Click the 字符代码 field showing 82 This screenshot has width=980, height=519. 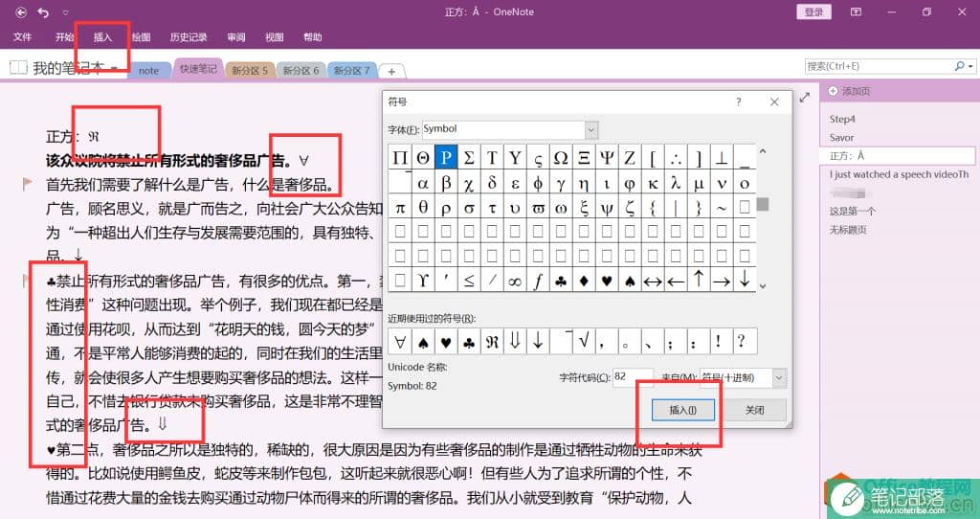(x=633, y=377)
